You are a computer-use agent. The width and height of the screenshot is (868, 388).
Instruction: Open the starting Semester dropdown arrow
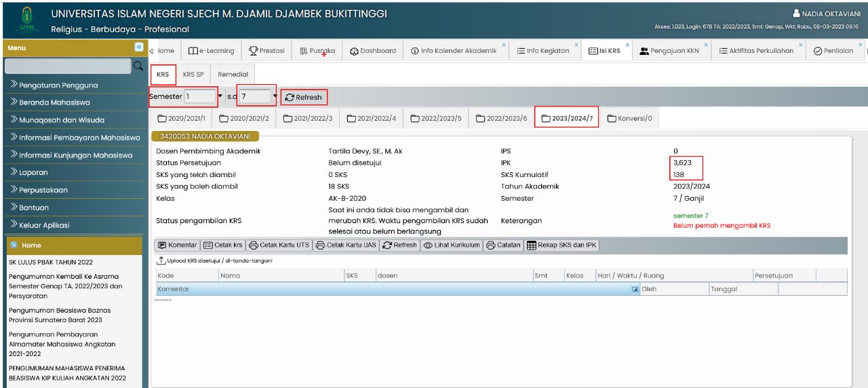pyautogui.click(x=220, y=97)
